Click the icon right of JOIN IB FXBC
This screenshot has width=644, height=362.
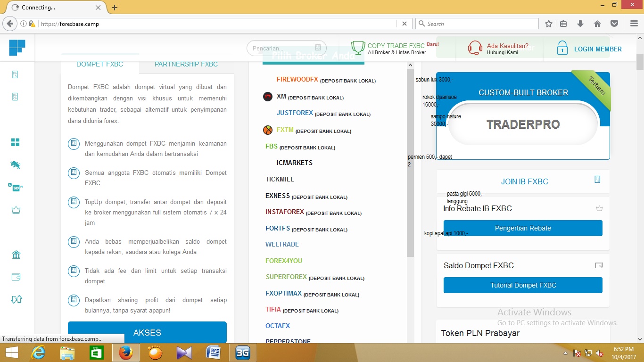point(597,180)
